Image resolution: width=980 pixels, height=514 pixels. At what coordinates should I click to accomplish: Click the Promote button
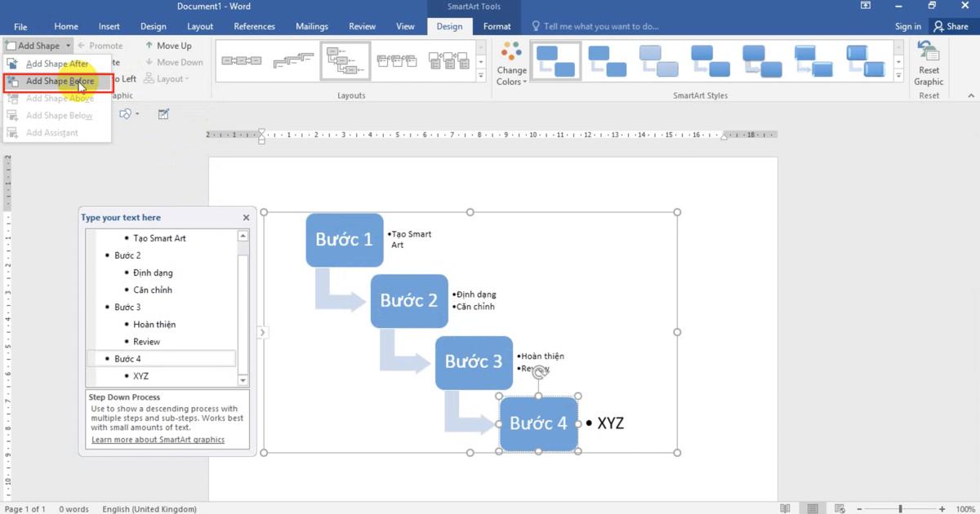click(x=100, y=46)
